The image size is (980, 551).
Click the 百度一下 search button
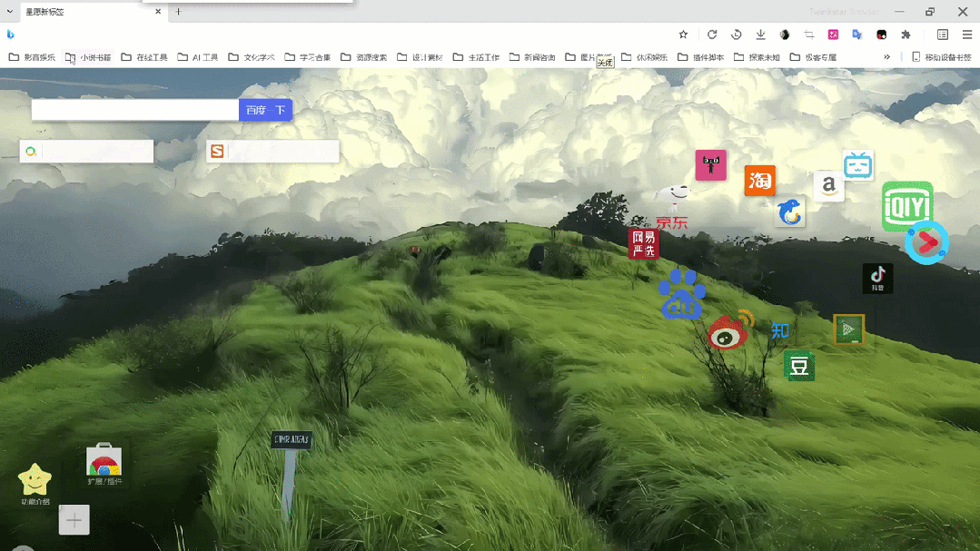point(265,110)
